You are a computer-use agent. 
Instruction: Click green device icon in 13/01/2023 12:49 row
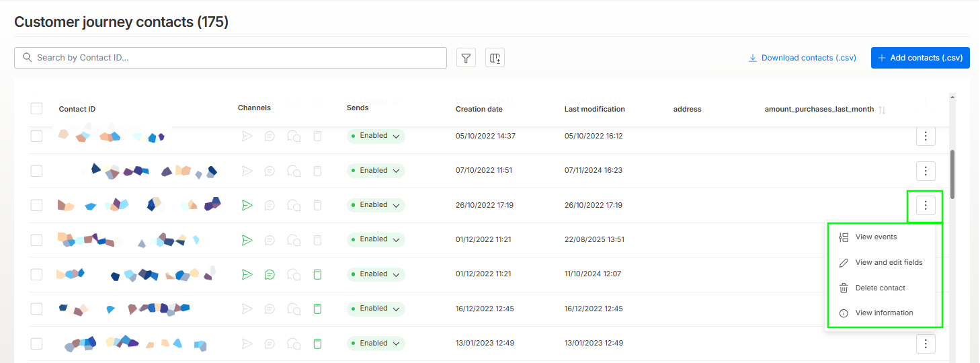[318, 344]
